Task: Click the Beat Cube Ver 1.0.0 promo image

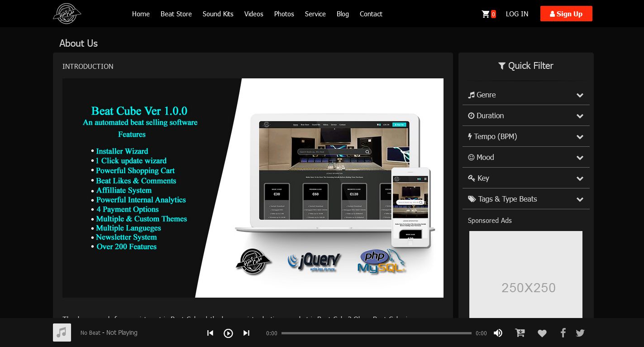Action: (x=253, y=188)
